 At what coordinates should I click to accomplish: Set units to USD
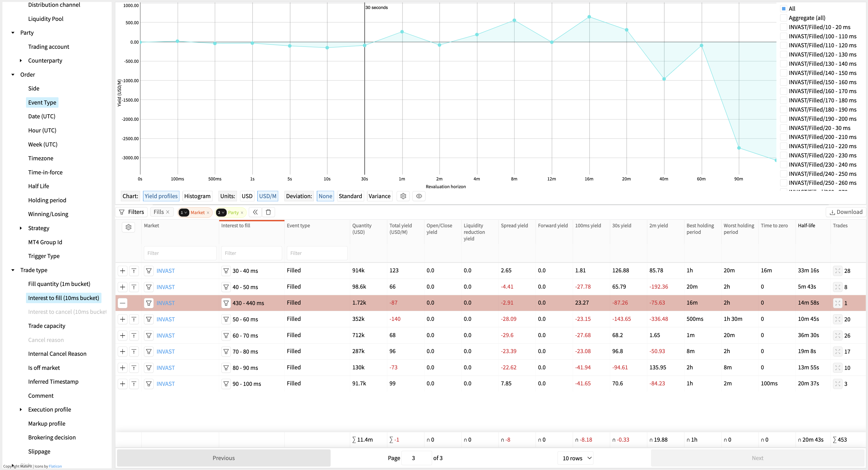click(247, 196)
